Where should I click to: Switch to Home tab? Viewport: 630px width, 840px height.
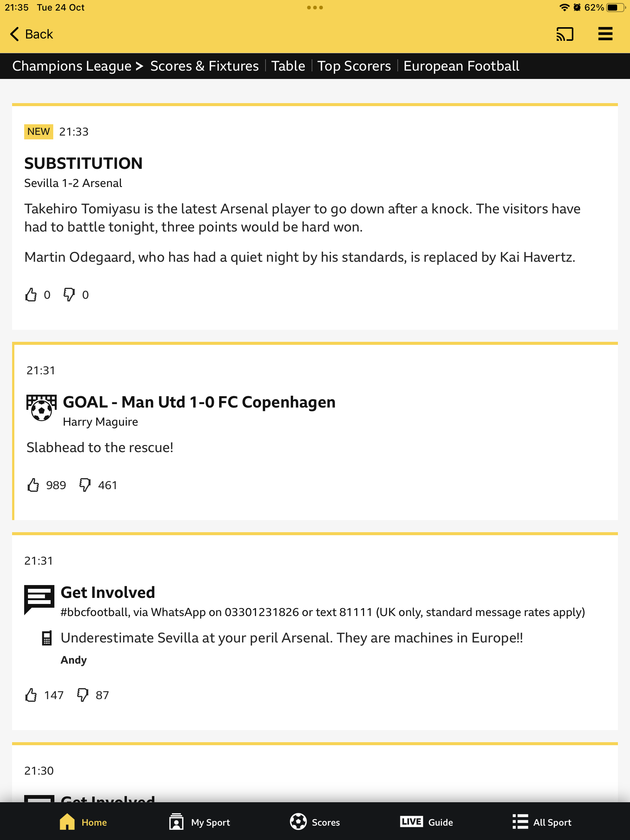click(x=83, y=822)
